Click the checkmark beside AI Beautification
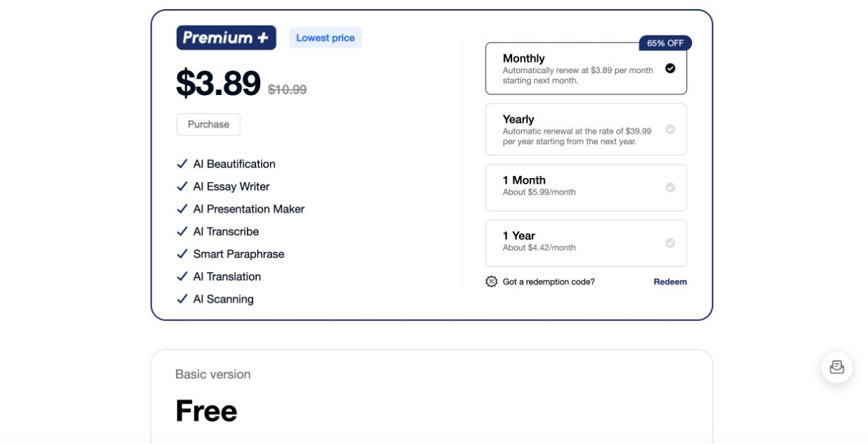Screen dimensions: 868x444 pos(182,164)
